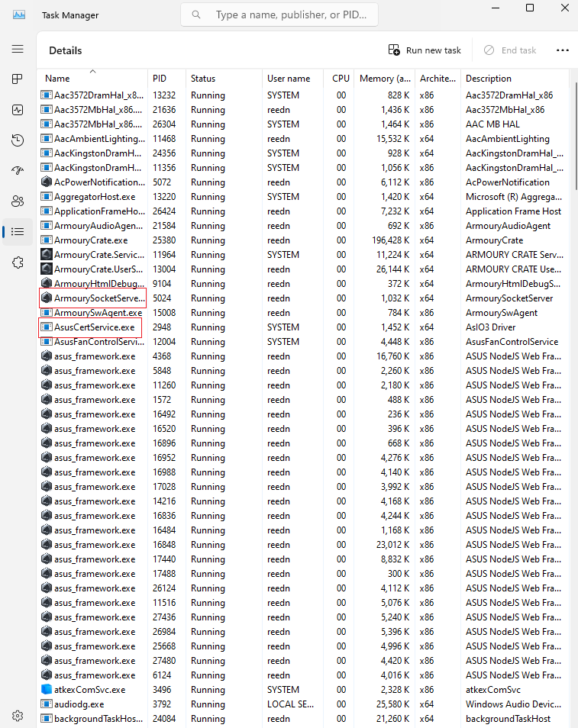Screen dimensions: 578x728
Task: Click description AsIO3 Driver
Action: 491,327
